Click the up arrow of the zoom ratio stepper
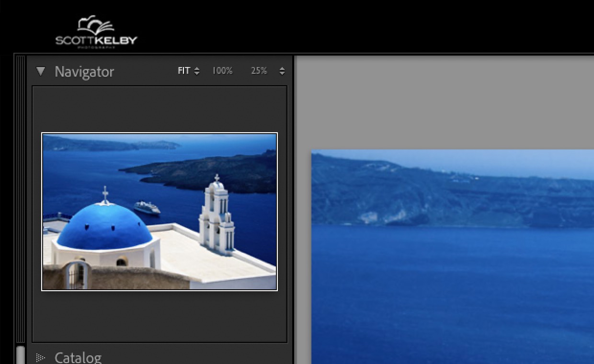 pos(282,68)
